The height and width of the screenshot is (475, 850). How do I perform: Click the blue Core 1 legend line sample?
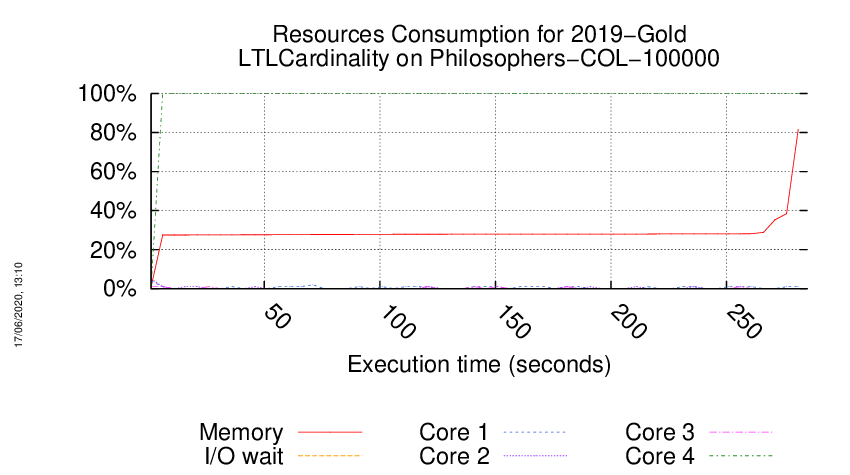click(x=535, y=432)
